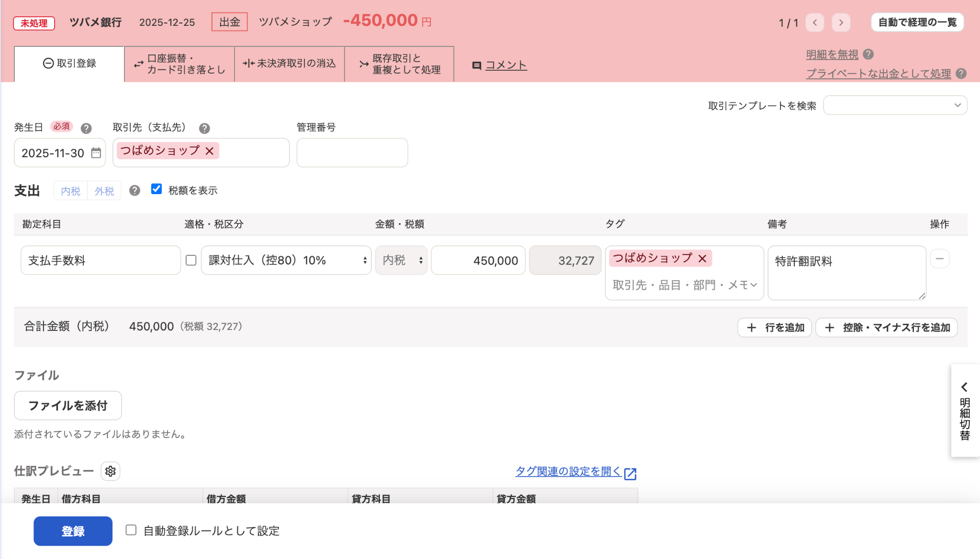Select 外税 tax mode toggle
The height and width of the screenshot is (559, 980).
point(104,191)
